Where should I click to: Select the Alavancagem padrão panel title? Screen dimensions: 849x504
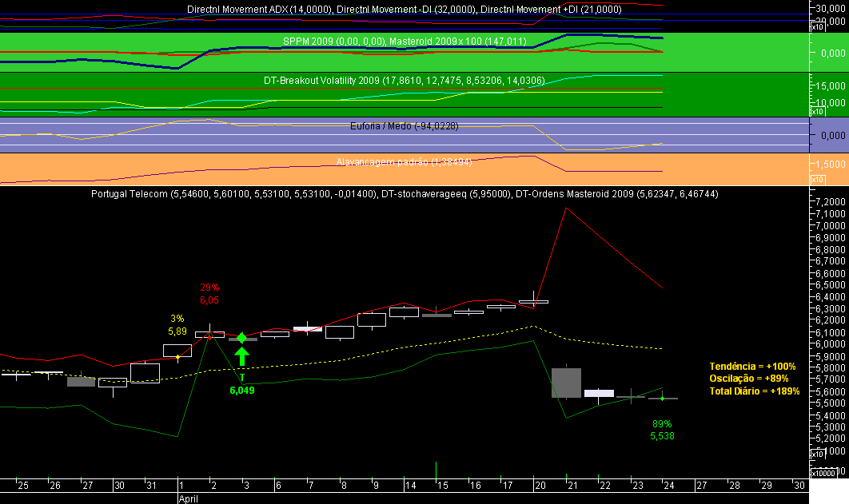(x=405, y=161)
